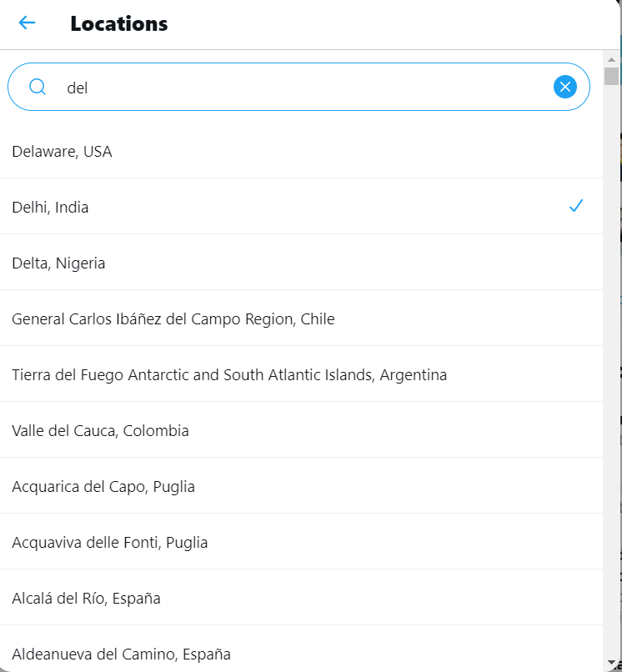Viewport: 622px width, 672px height.
Task: Go back using the left arrow icon
Action: click(27, 23)
